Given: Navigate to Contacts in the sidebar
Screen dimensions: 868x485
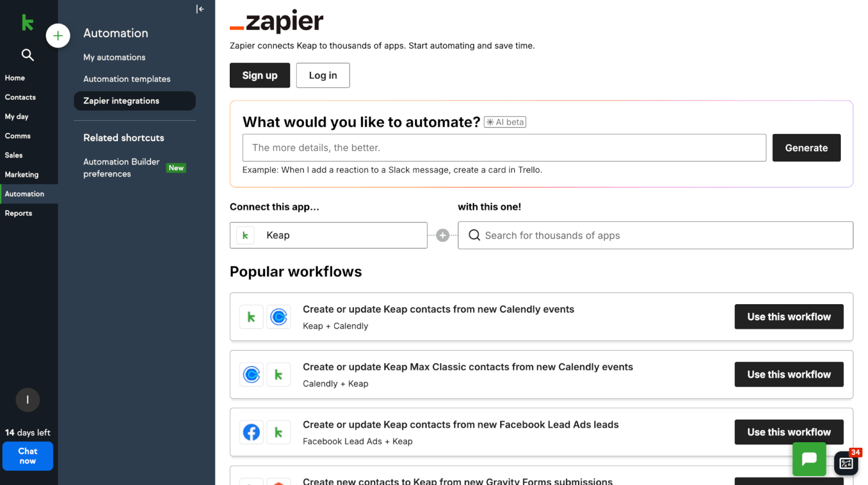Looking at the screenshot, I should click(x=20, y=97).
